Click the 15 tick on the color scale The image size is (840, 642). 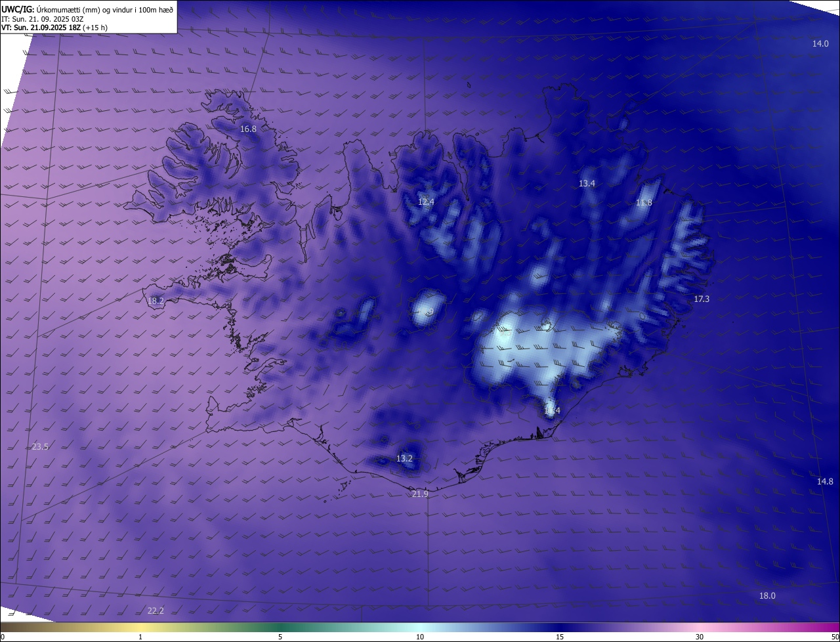click(x=560, y=637)
